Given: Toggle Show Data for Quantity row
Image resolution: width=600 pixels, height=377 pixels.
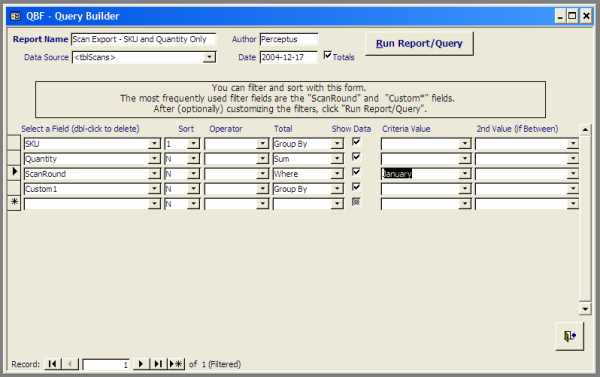Looking at the screenshot, I should [x=356, y=157].
